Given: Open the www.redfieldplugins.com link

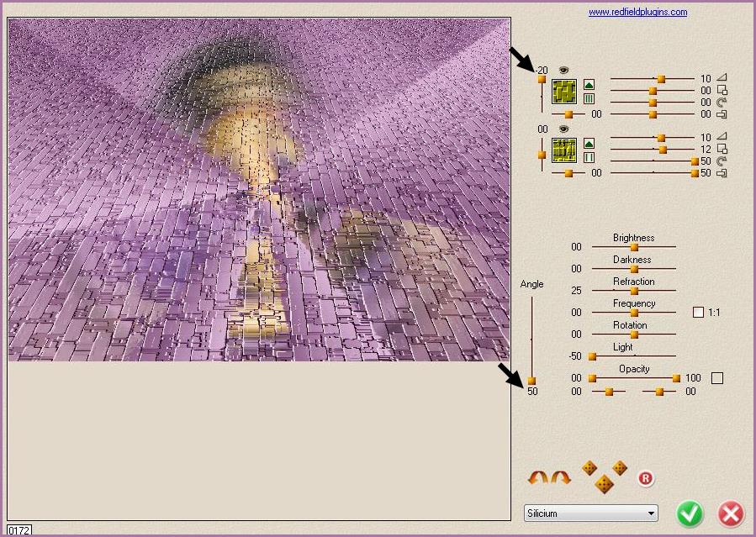Looking at the screenshot, I should tap(637, 13).
